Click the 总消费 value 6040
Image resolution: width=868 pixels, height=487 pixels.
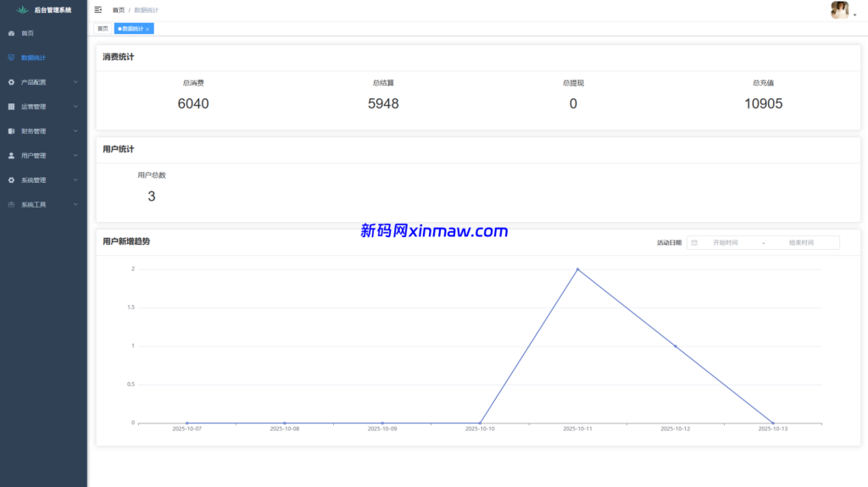(193, 103)
